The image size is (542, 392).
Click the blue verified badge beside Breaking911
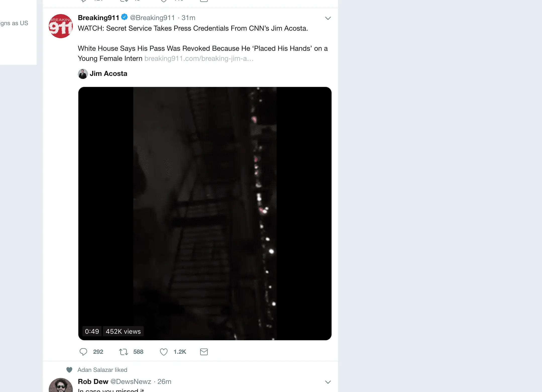[x=124, y=17]
